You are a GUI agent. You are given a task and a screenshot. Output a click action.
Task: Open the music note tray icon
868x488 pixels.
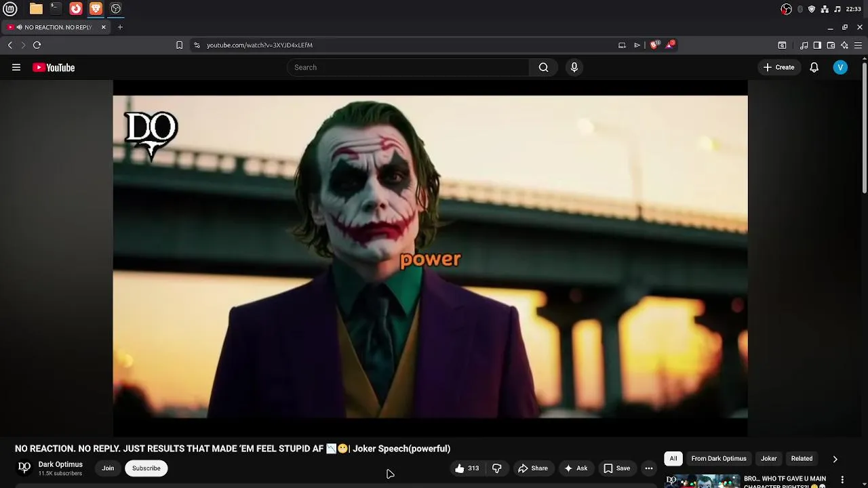[x=837, y=9]
